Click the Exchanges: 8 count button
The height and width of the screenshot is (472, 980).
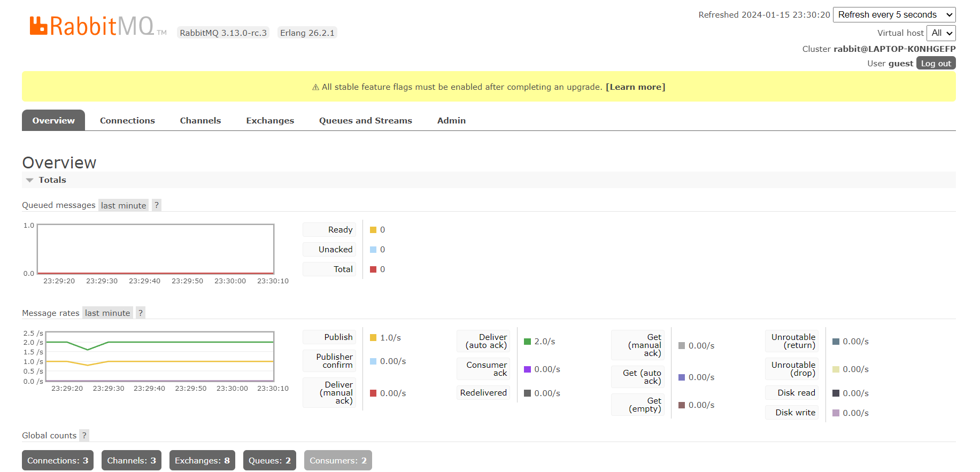(x=202, y=460)
